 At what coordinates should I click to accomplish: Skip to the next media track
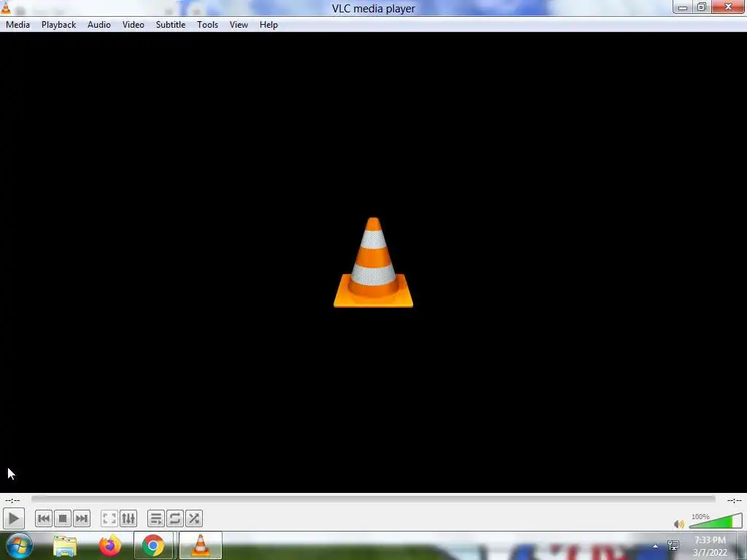coord(82,518)
